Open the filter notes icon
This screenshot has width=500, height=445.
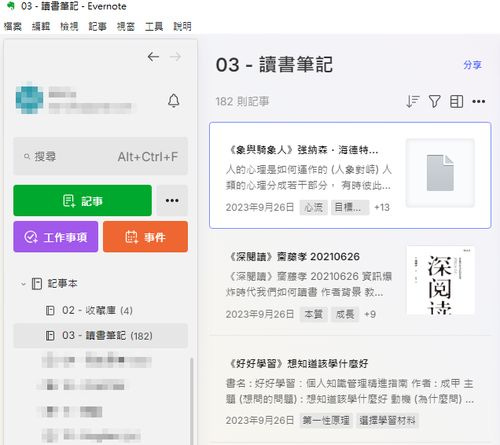[434, 101]
